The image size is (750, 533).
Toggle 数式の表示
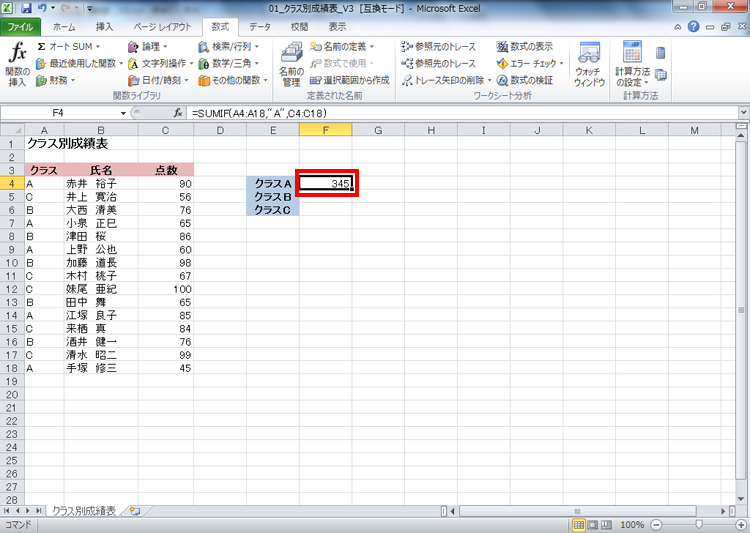tap(525, 46)
